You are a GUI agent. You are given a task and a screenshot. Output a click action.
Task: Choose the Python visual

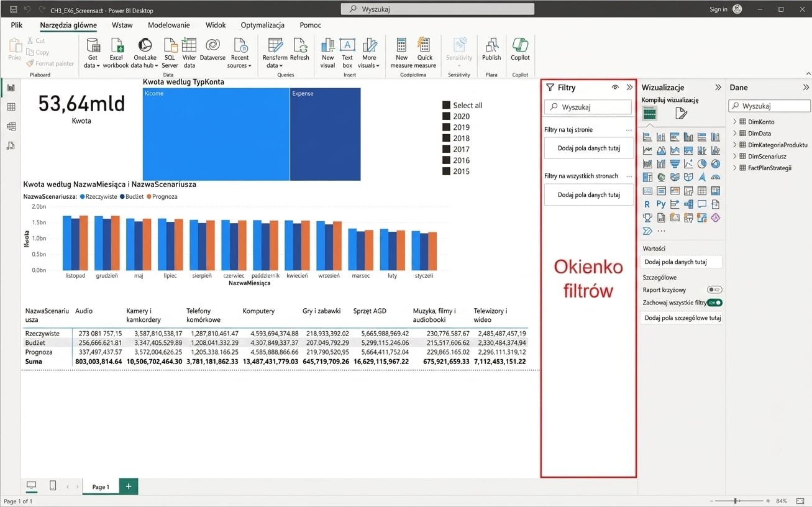[x=661, y=204]
